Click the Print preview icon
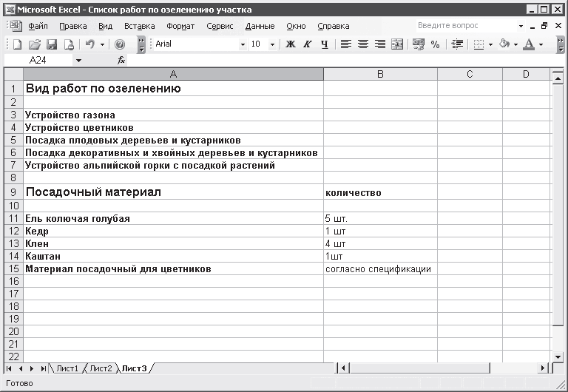Screen dimensions: 568x392 coord(69,44)
